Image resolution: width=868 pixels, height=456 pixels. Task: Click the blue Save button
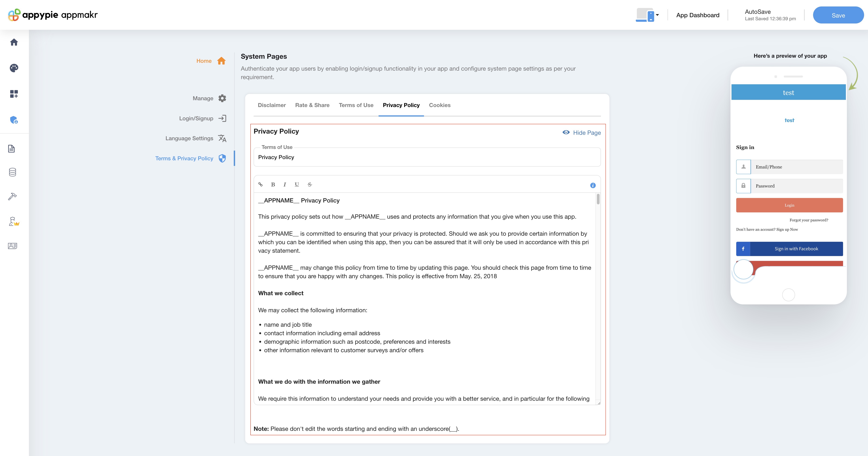point(838,15)
